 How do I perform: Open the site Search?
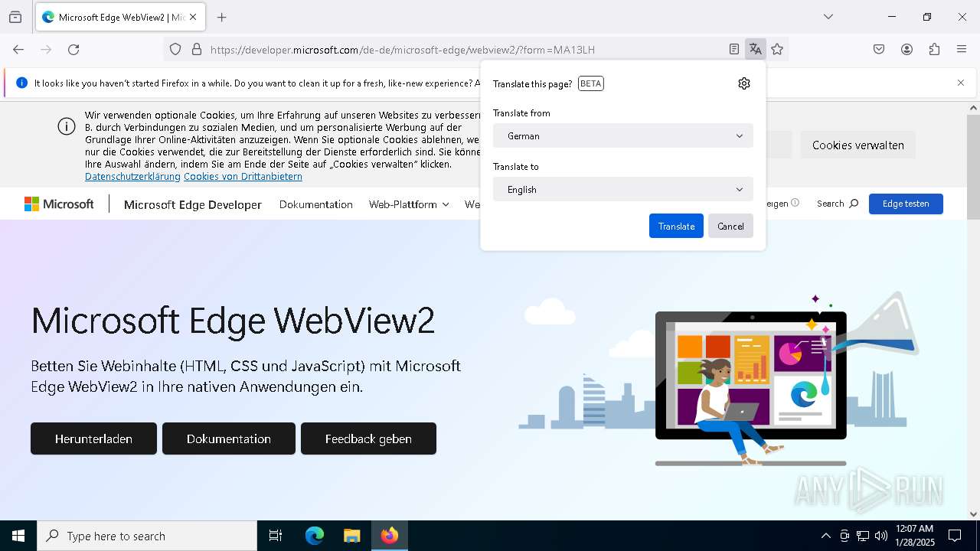[x=838, y=204]
